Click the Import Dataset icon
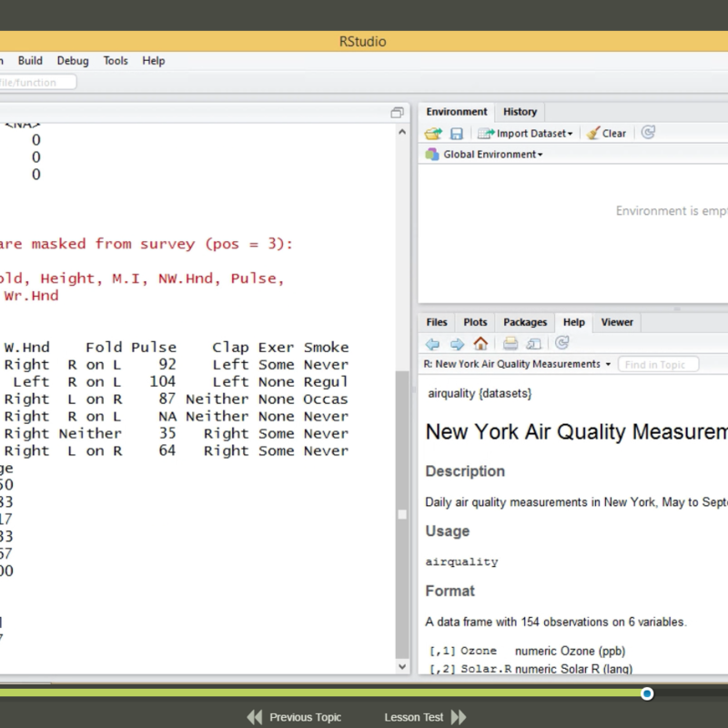The width and height of the screenshot is (728, 728). tap(486, 134)
